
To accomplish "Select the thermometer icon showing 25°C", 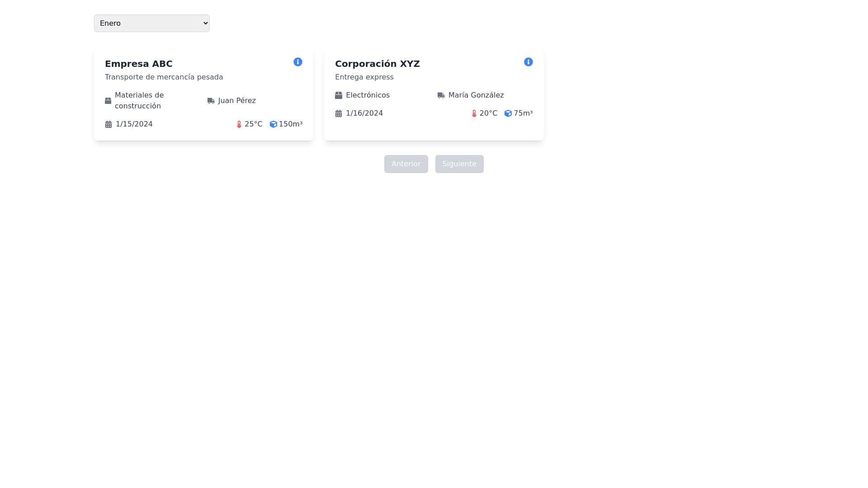I will 238,124.
